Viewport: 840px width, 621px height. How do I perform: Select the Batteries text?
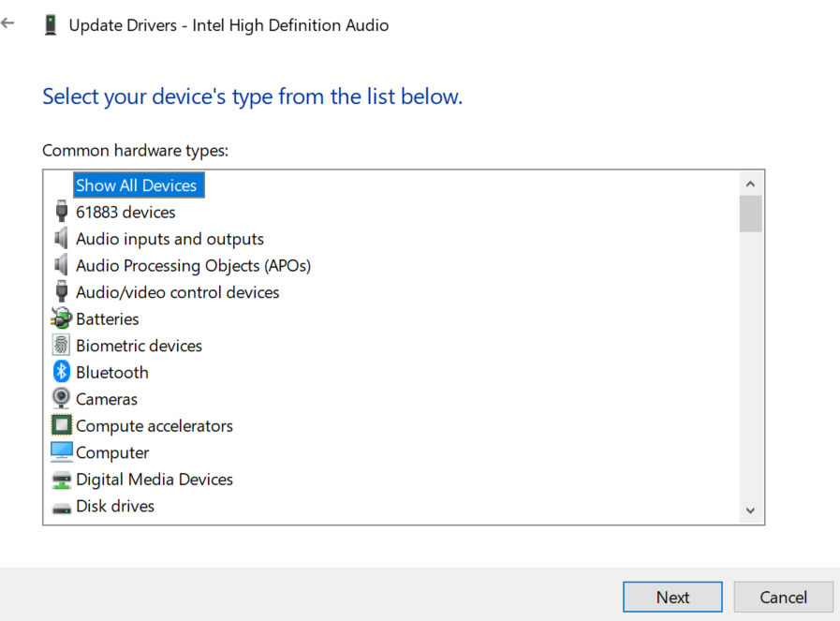point(107,319)
